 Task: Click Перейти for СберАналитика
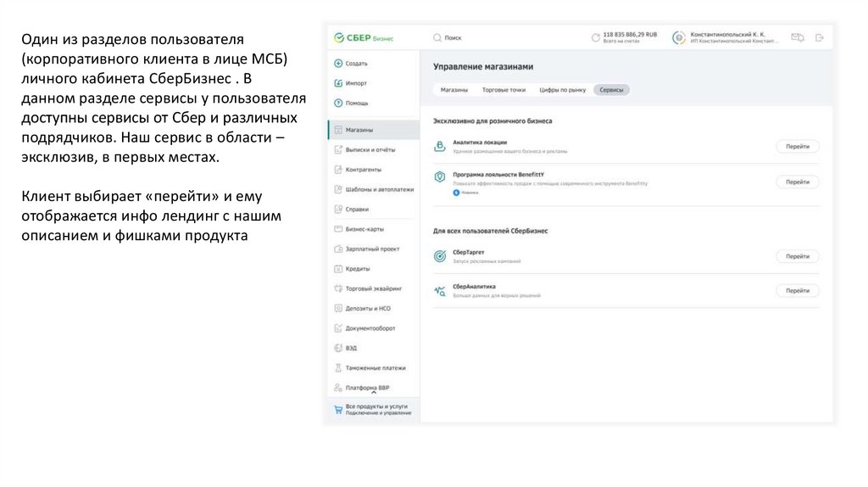point(797,290)
